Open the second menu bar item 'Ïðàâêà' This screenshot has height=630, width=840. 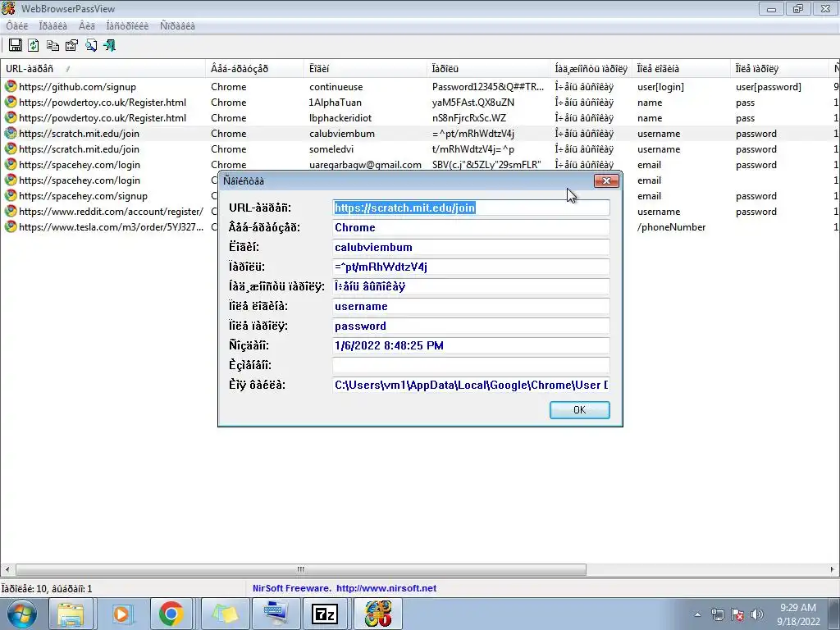point(53,25)
